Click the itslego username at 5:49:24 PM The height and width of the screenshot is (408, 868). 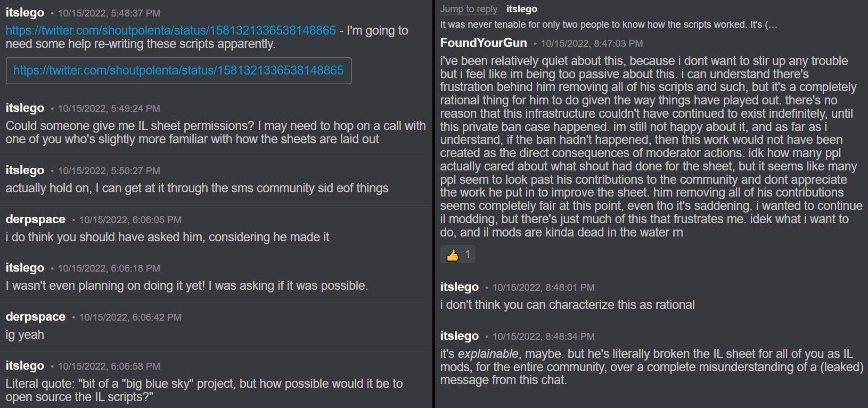point(25,108)
